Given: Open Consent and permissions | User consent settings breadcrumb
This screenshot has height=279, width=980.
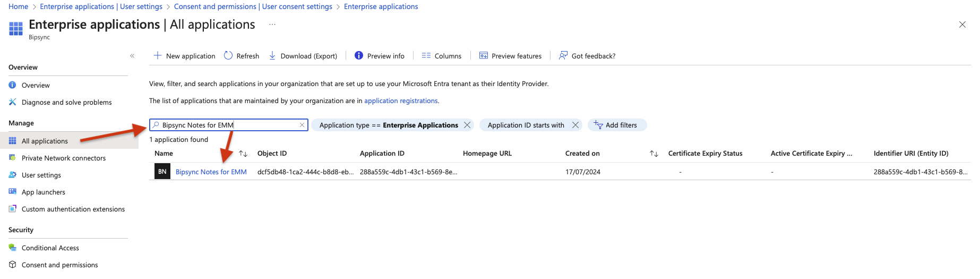Looking at the screenshot, I should (x=253, y=6).
